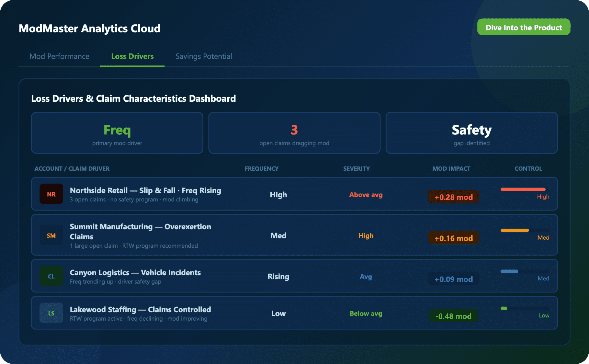Open the Northside Retail Slip & Fall row
589x364 pixels.
pyautogui.click(x=145, y=191)
